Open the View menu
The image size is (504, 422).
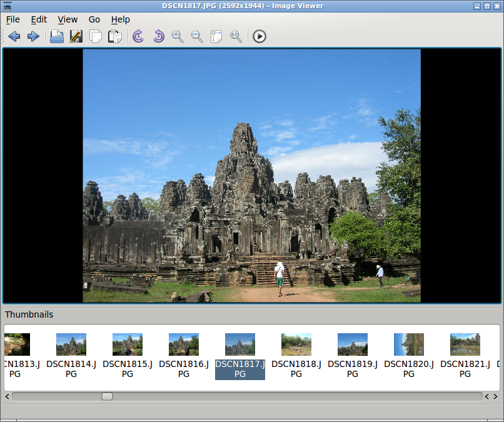point(68,19)
